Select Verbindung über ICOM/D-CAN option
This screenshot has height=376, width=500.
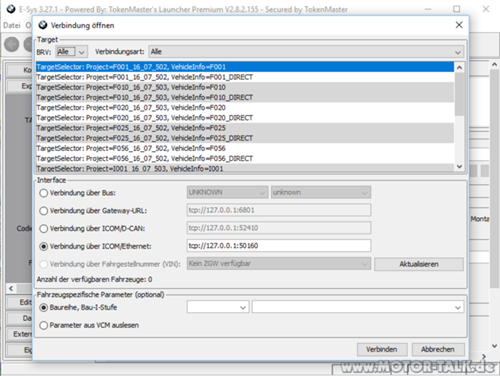click(x=44, y=229)
